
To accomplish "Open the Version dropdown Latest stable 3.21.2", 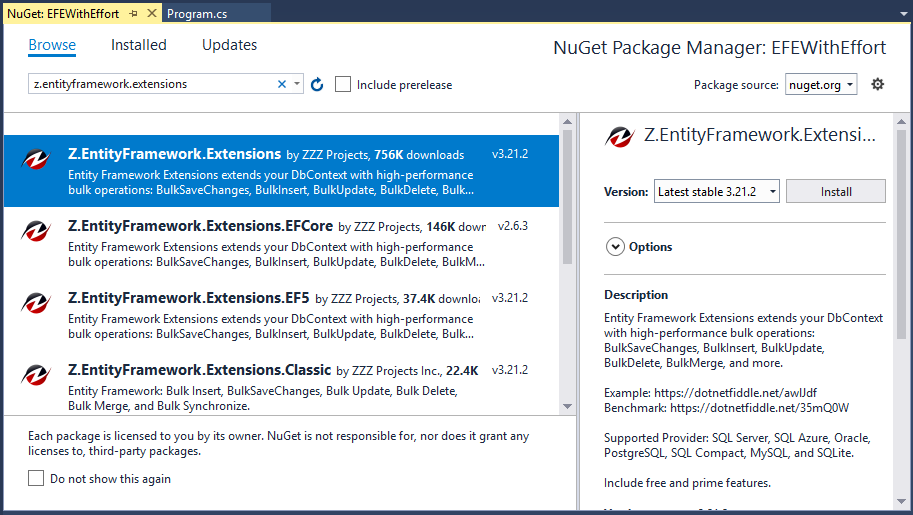I will tap(717, 192).
